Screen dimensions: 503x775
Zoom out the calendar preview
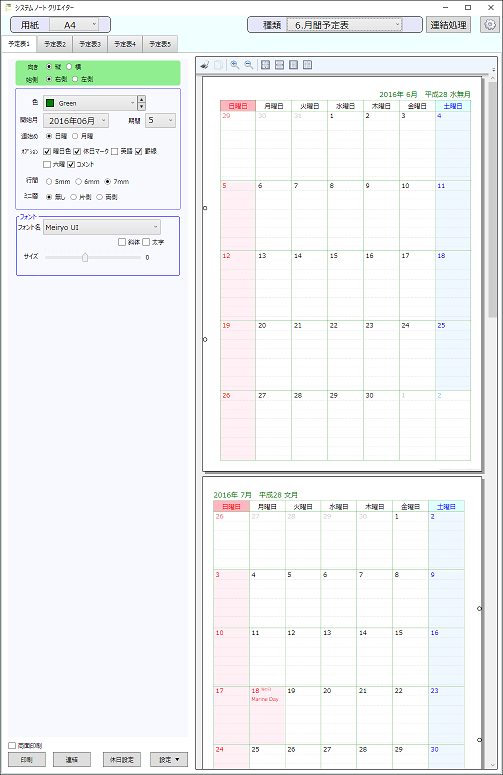click(249, 65)
